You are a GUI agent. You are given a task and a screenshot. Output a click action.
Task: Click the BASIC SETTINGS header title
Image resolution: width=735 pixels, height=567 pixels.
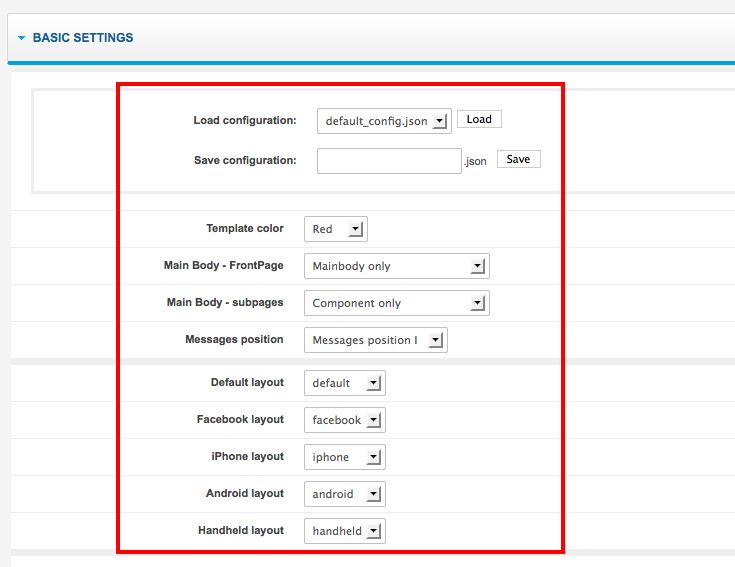[83, 37]
